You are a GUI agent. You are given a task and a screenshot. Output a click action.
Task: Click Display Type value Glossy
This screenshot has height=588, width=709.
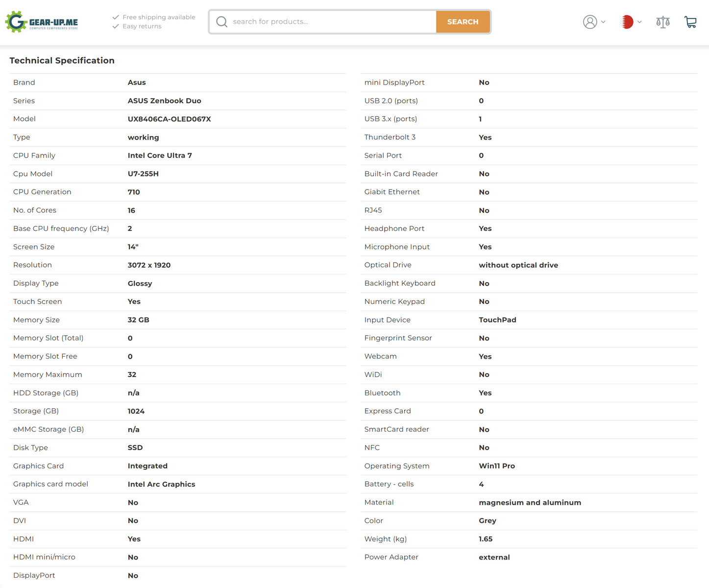[x=140, y=283]
